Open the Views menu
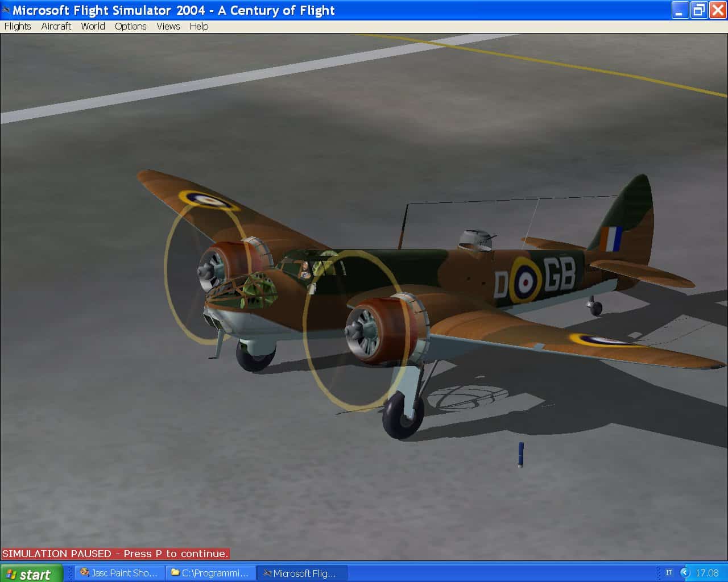 (x=168, y=26)
